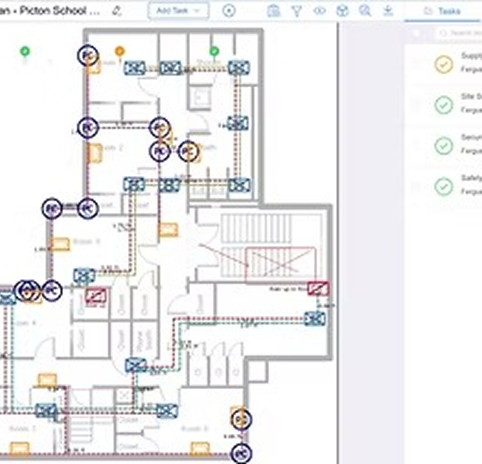Select the orange pin marker in the top-left room
This screenshot has height=464, width=482.
(x=120, y=52)
